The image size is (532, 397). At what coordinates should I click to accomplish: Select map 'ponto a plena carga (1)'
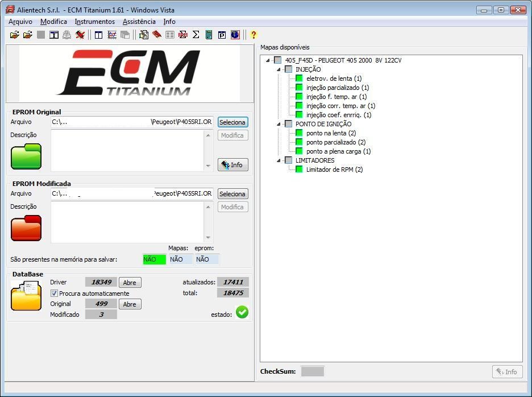tap(338, 151)
